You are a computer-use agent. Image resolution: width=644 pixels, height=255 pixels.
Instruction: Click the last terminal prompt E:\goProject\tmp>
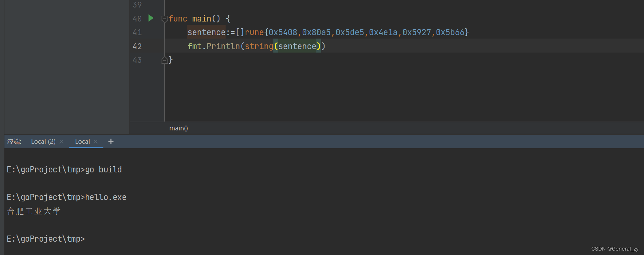coord(46,239)
